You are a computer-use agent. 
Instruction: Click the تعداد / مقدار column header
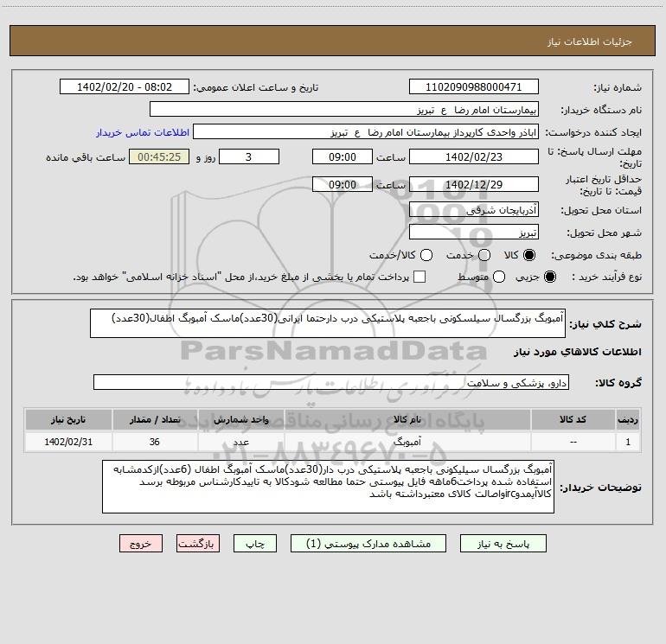(155, 419)
